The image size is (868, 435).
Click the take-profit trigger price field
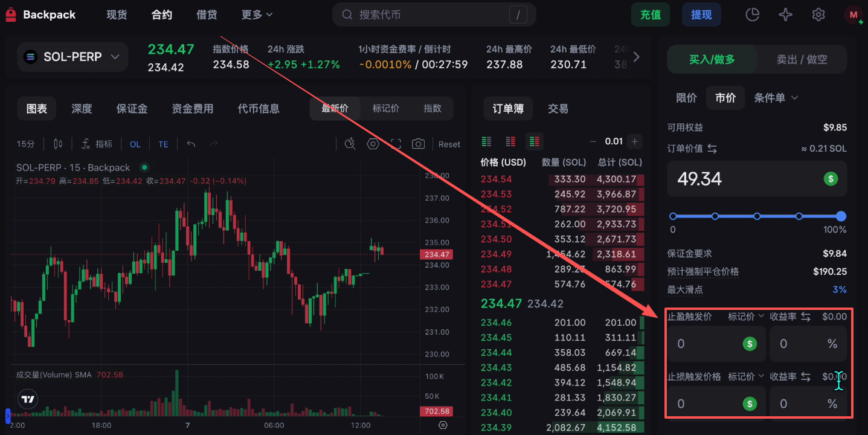click(x=716, y=344)
